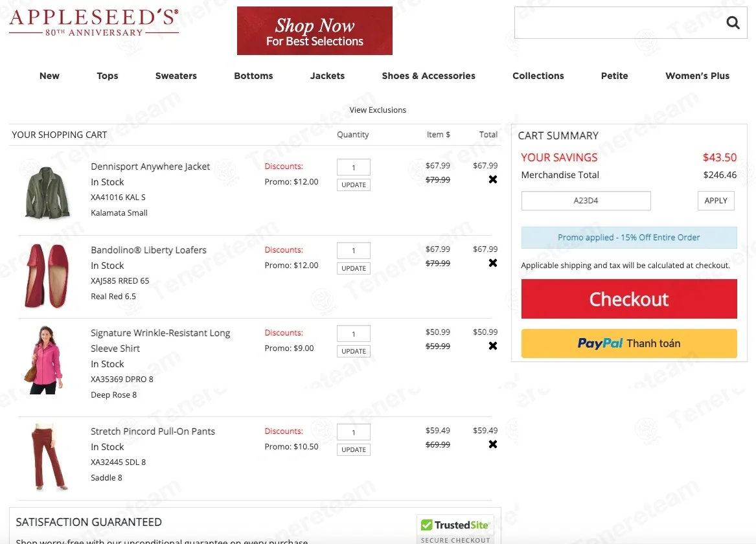Open the New menu category
The height and width of the screenshot is (544, 756).
(x=49, y=76)
